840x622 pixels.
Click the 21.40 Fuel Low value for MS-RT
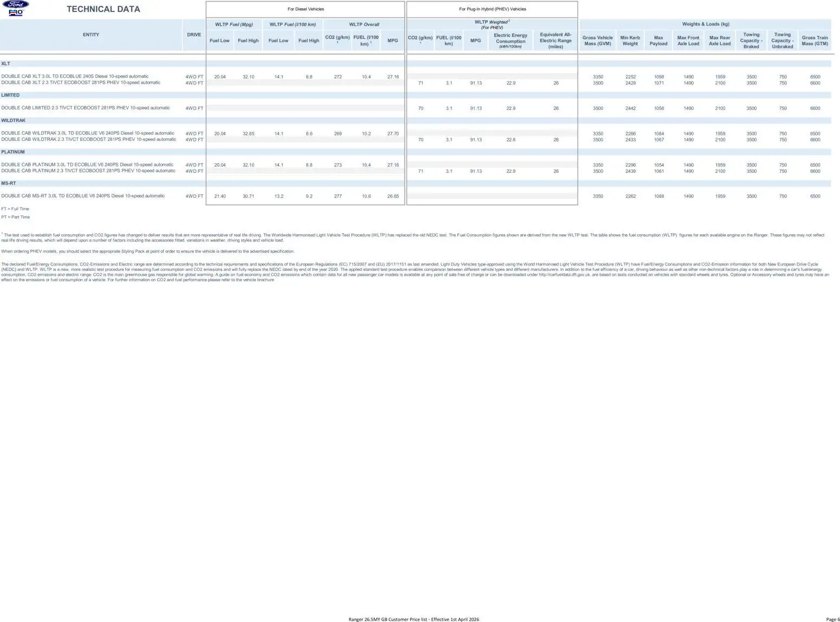pyautogui.click(x=220, y=197)
